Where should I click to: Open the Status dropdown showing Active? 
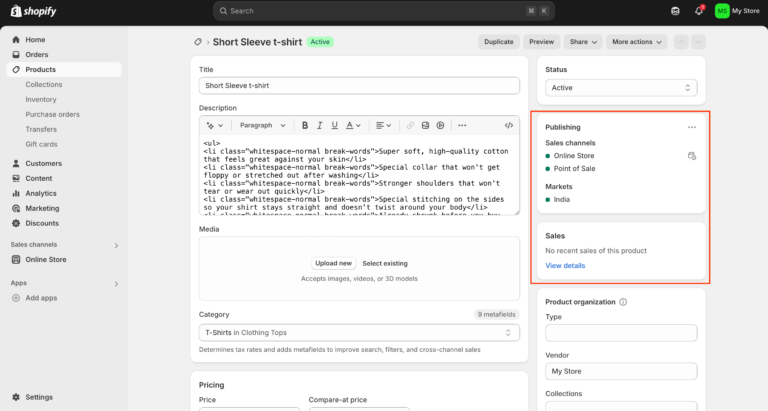(x=620, y=88)
